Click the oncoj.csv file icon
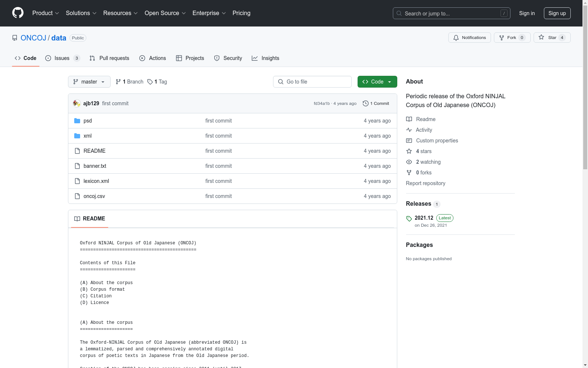Image resolution: width=588 pixels, height=368 pixels. (x=77, y=196)
